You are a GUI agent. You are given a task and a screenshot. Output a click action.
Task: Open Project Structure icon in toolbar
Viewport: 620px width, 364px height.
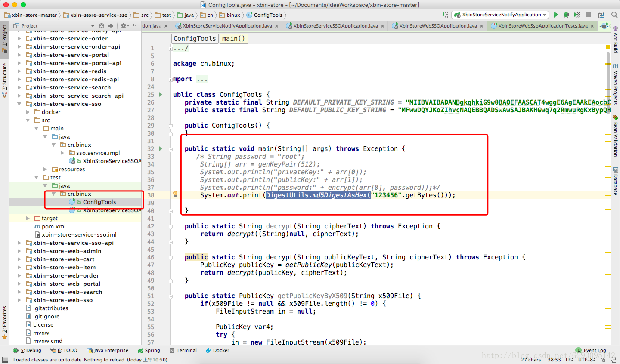click(601, 15)
